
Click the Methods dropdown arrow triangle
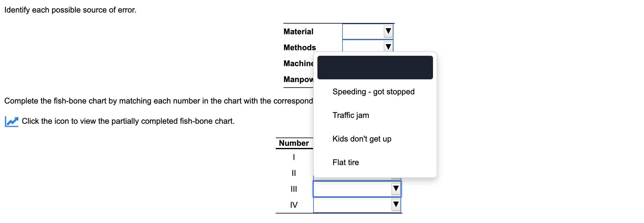coord(388,47)
